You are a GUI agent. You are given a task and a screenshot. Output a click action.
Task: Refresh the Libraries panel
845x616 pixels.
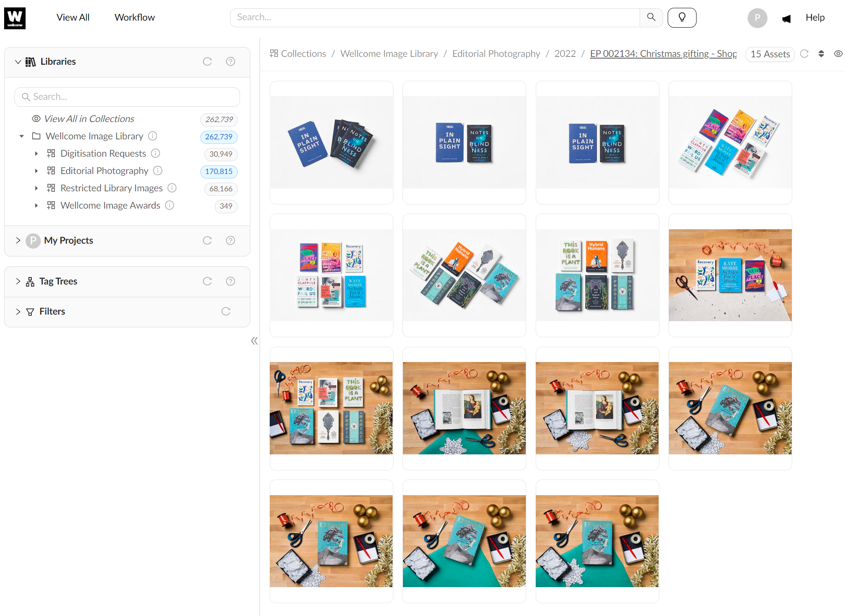point(207,61)
